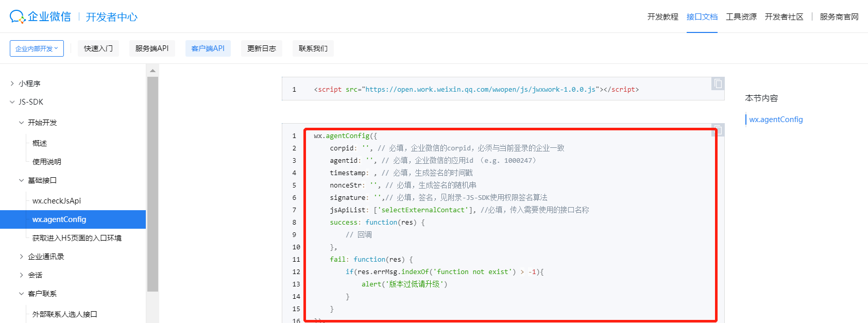The image size is (868, 323).
Task: Open the 开发教程 top menu
Action: [662, 16]
